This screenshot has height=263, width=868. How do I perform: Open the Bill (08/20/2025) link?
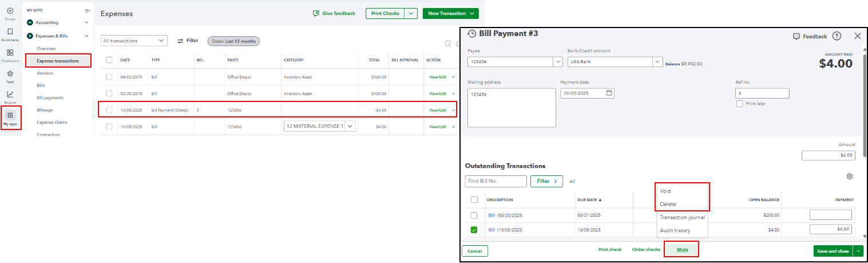pos(492,215)
